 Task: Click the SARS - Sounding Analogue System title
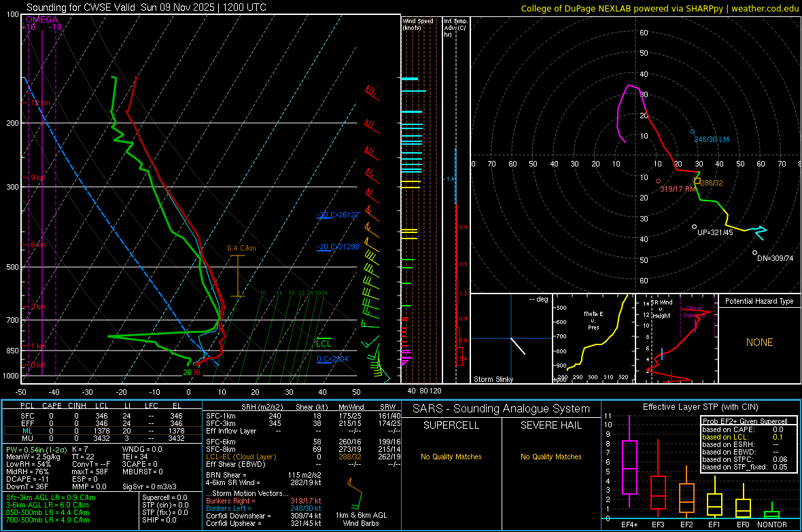[x=502, y=409]
